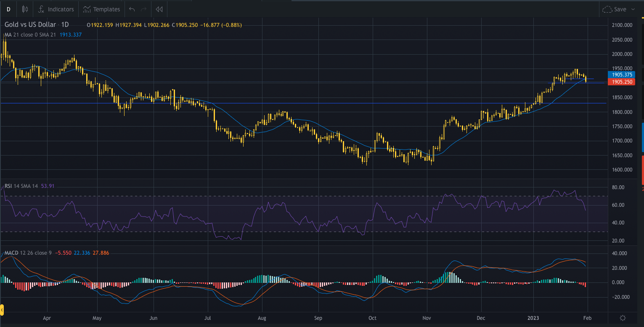Screen dimensions: 644x327
Task: Click the MACD -20.000 axis label
Action: (621, 297)
